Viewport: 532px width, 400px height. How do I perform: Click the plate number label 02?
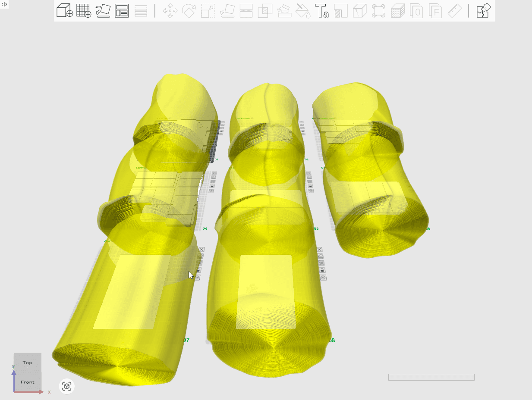[306, 159]
